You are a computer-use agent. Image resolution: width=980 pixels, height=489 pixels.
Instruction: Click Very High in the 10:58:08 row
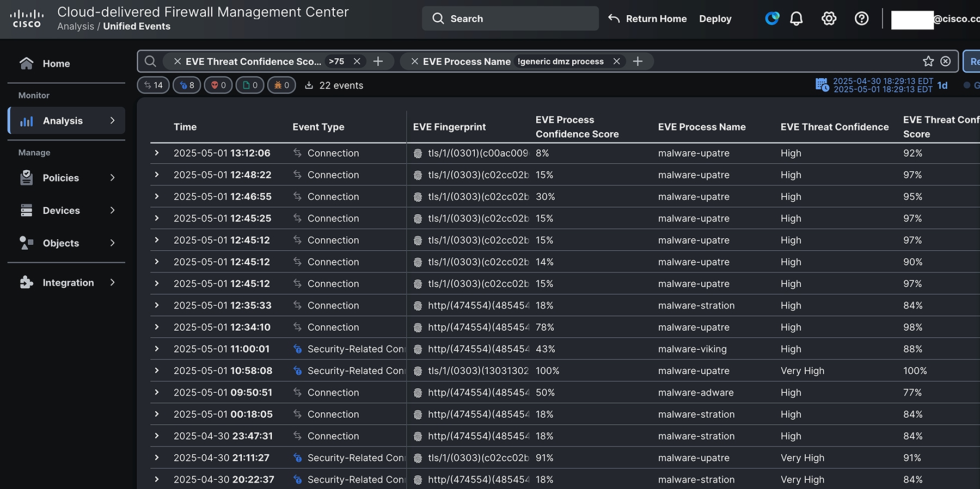click(x=803, y=371)
